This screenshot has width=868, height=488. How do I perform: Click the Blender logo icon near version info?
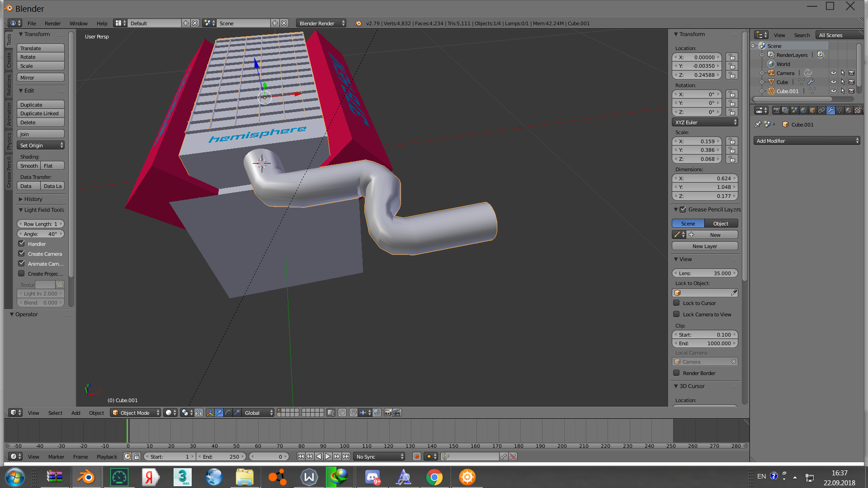pos(358,23)
